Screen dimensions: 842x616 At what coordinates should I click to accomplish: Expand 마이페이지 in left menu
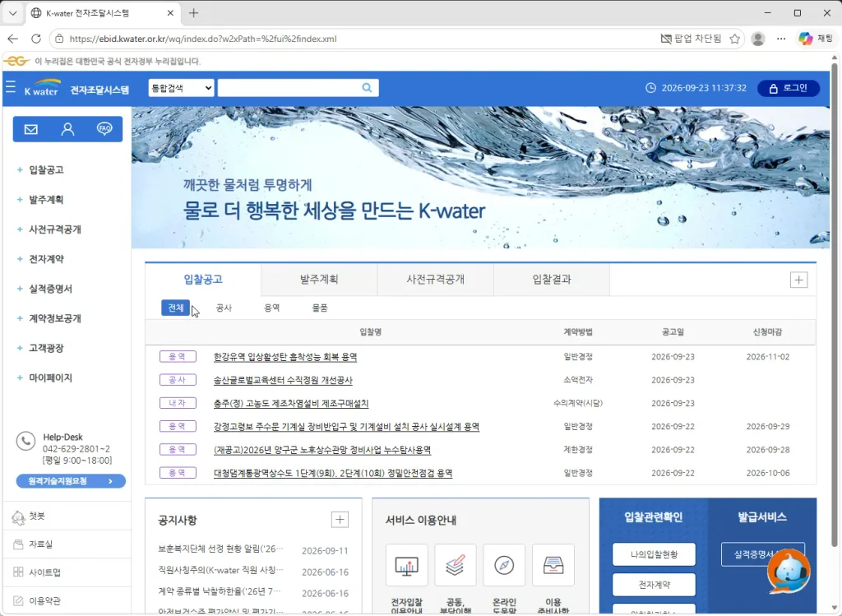coord(50,378)
